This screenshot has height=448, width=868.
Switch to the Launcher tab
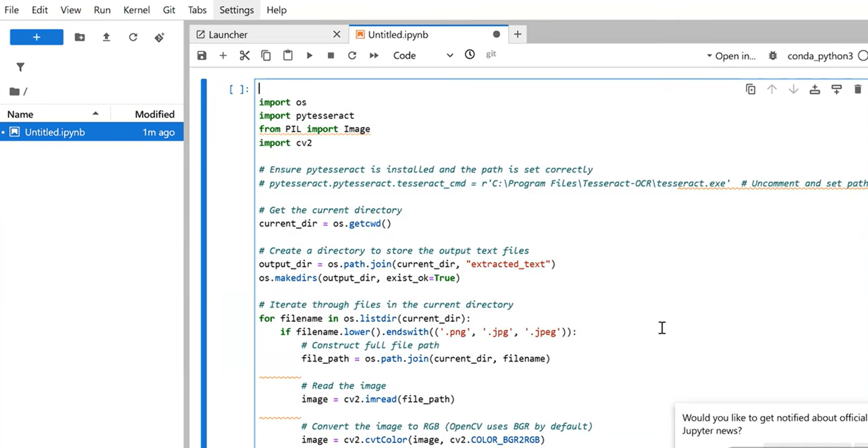click(x=228, y=34)
